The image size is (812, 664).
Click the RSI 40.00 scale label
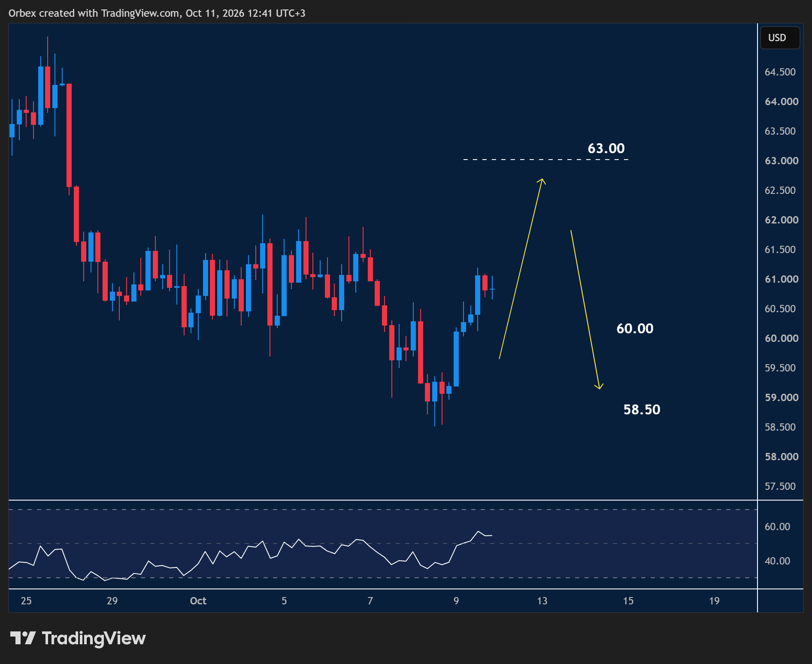point(777,561)
